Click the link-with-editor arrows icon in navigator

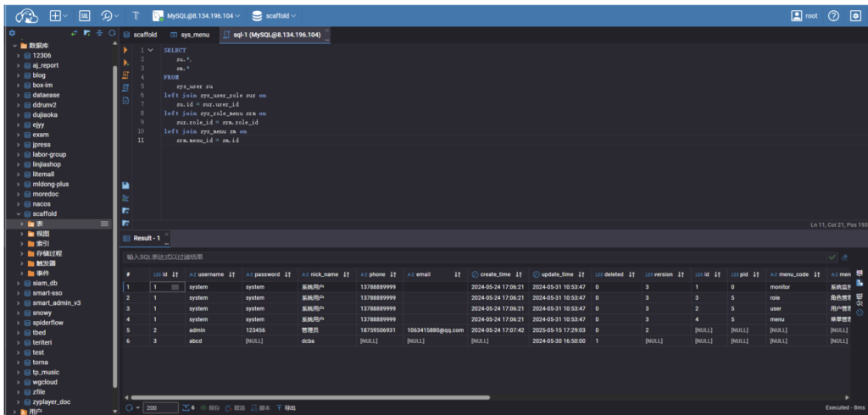[x=75, y=33]
